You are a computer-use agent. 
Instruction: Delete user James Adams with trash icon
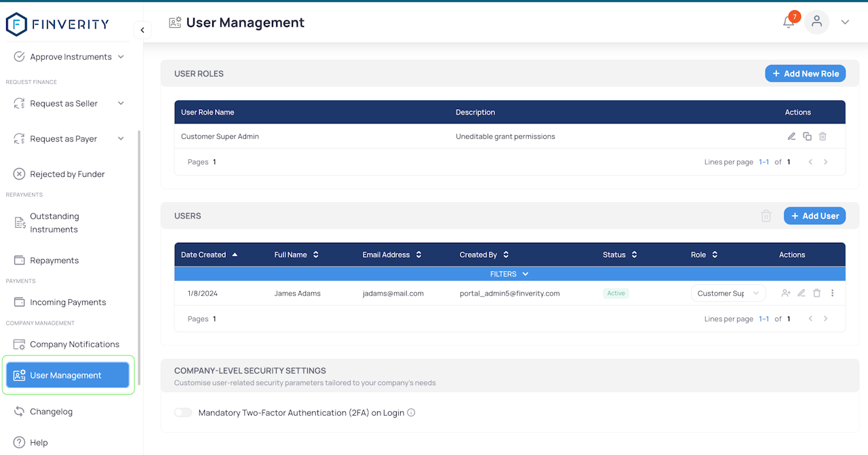(x=817, y=293)
